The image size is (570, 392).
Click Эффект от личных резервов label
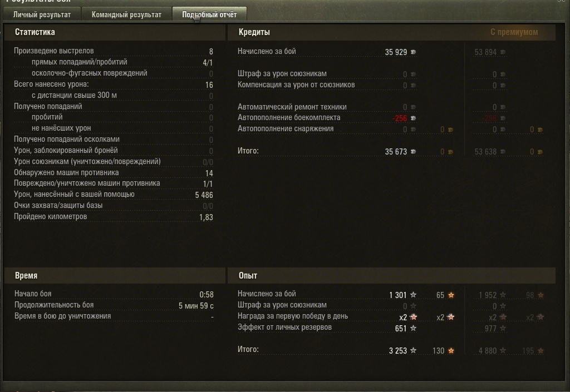pyautogui.click(x=284, y=327)
